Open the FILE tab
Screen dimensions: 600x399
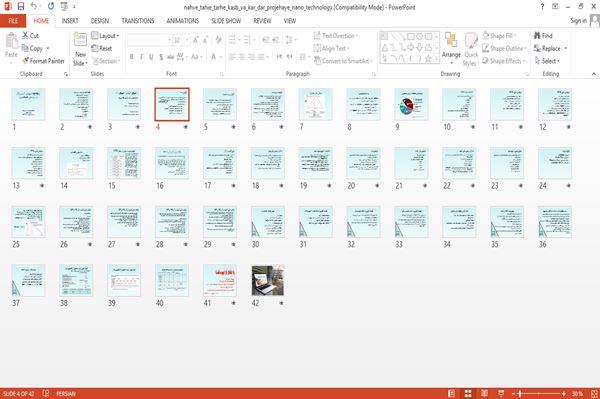[x=13, y=21]
